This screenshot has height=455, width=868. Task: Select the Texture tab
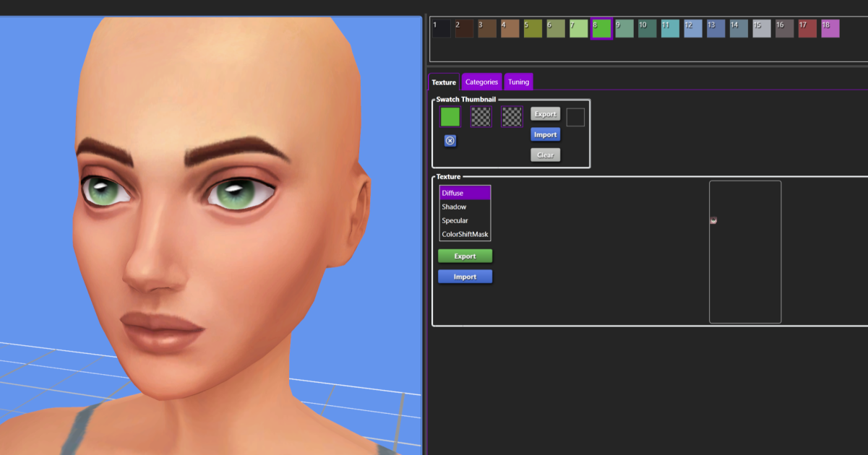(x=444, y=82)
